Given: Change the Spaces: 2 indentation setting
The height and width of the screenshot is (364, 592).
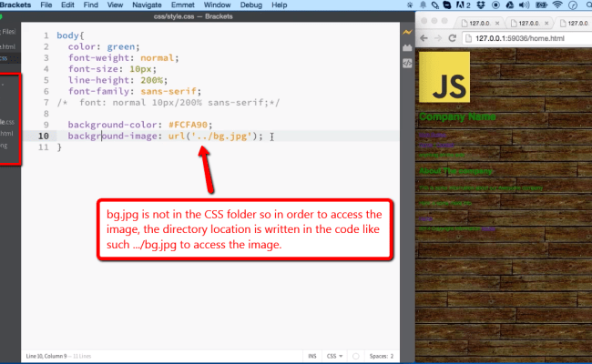Looking at the screenshot, I should [382, 356].
